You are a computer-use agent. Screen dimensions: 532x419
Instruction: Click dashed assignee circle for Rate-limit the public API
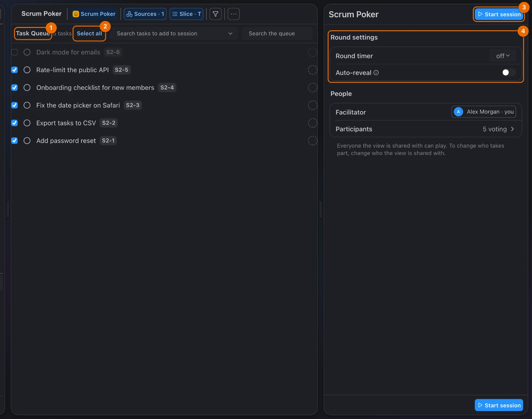tap(313, 70)
